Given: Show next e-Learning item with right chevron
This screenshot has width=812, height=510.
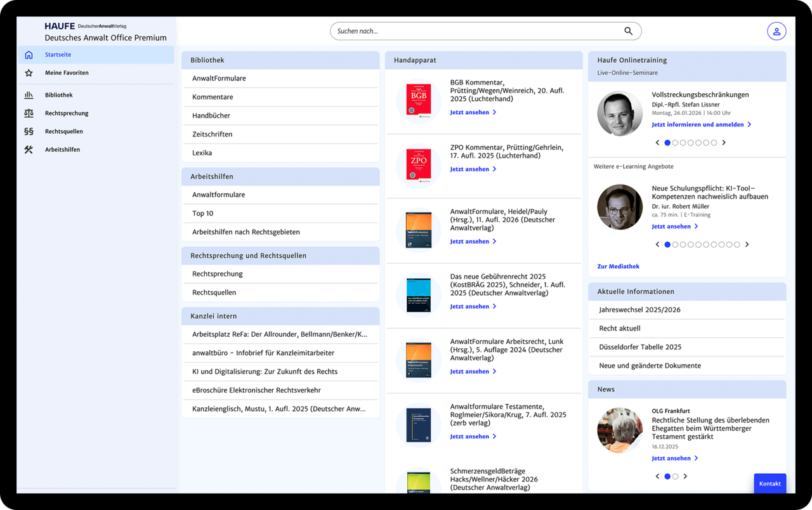Looking at the screenshot, I should (x=747, y=244).
